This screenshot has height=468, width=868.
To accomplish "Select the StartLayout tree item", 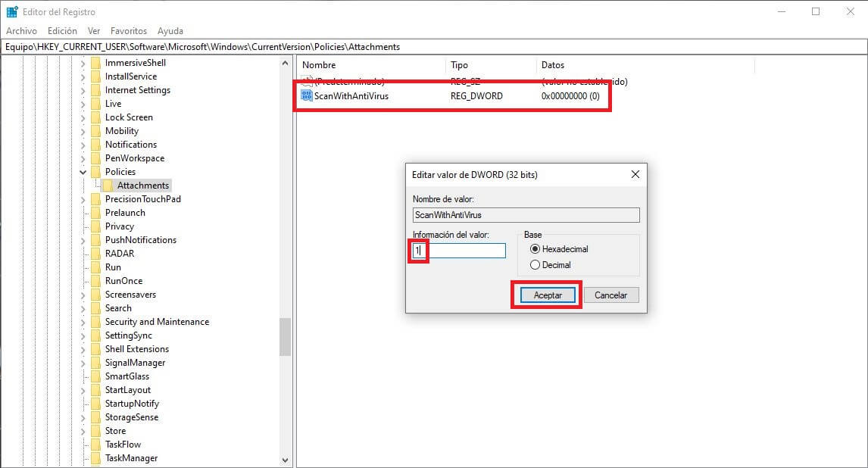I will 128,390.
